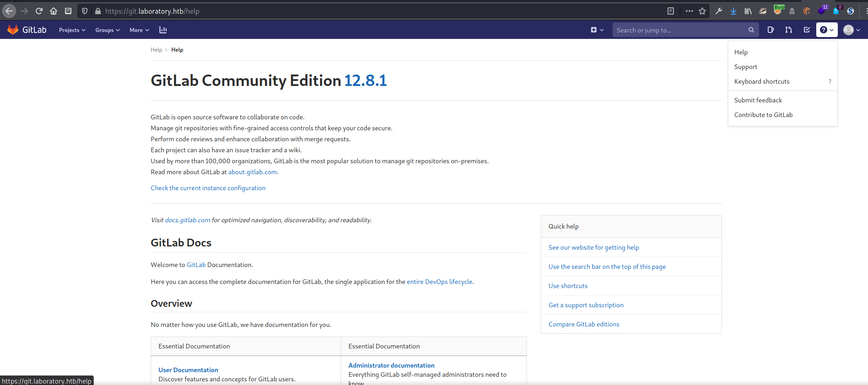Click the browser forward arrow
This screenshot has height=385, width=868.
coord(25,11)
